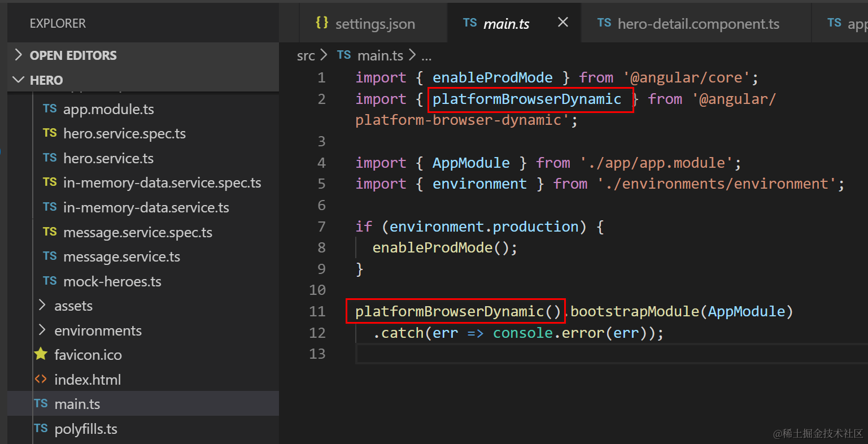The width and height of the screenshot is (868, 444).
Task: Click bootstrapModule on line 11
Action: [635, 311]
